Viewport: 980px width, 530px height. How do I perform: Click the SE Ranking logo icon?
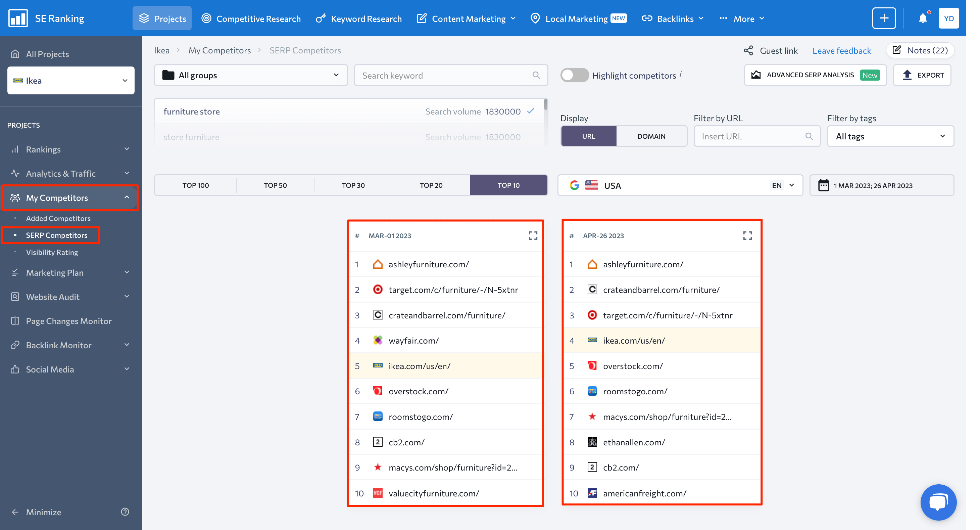[x=18, y=18]
